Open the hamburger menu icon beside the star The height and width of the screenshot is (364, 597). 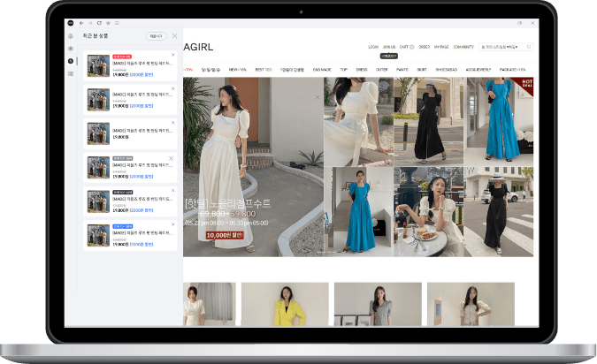[x=118, y=23]
